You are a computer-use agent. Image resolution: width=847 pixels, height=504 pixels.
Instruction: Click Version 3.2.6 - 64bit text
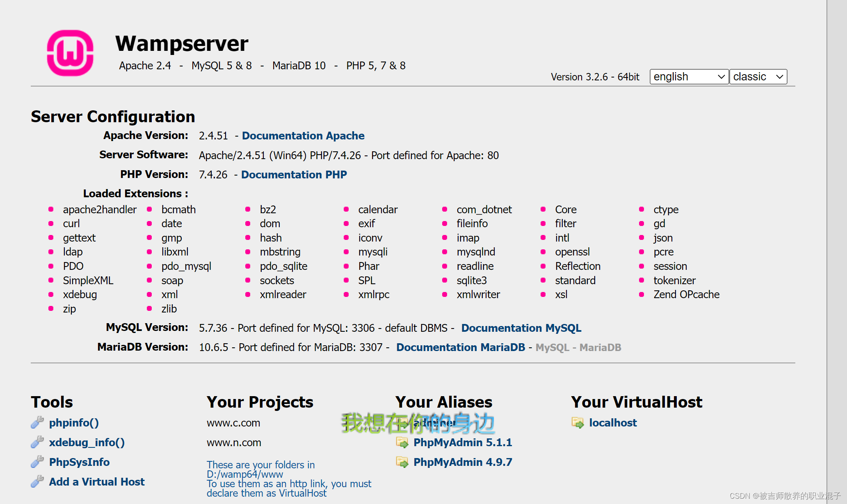pyautogui.click(x=595, y=77)
